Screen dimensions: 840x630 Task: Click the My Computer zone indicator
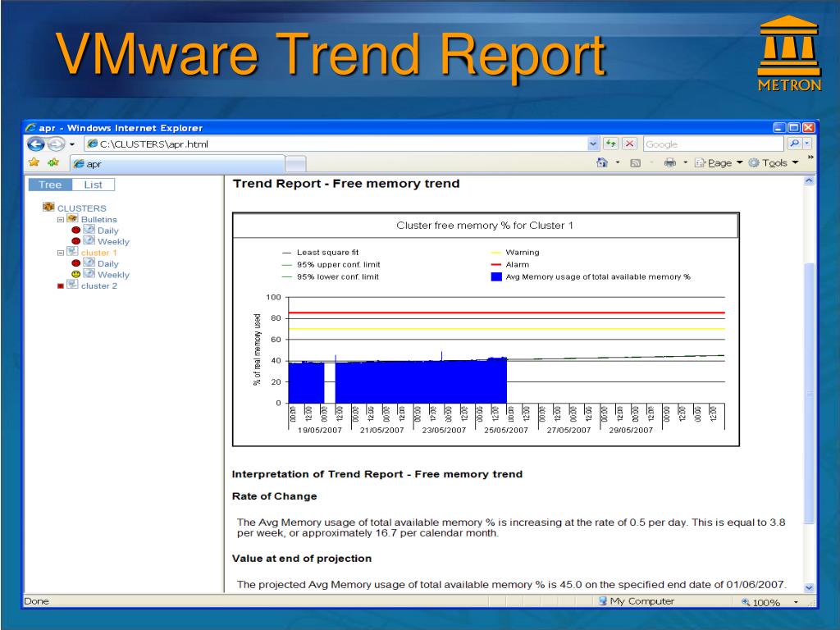pos(637,601)
